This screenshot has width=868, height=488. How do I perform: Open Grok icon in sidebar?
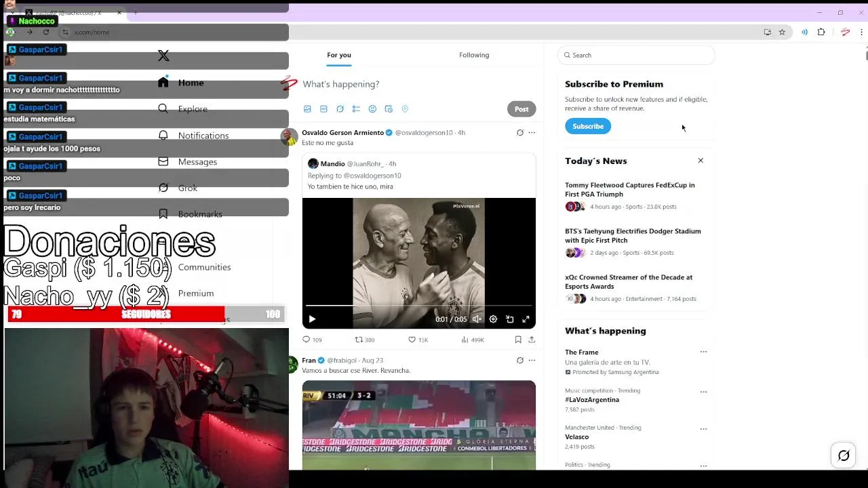tap(163, 188)
